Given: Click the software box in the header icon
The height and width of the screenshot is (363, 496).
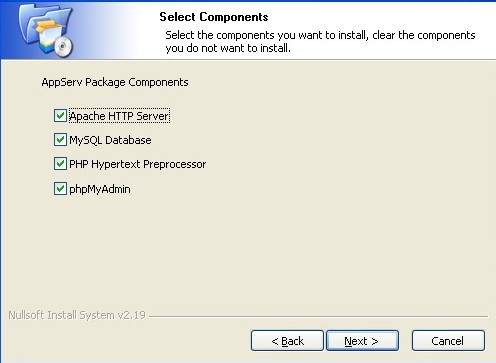Looking at the screenshot, I should [x=48, y=36].
